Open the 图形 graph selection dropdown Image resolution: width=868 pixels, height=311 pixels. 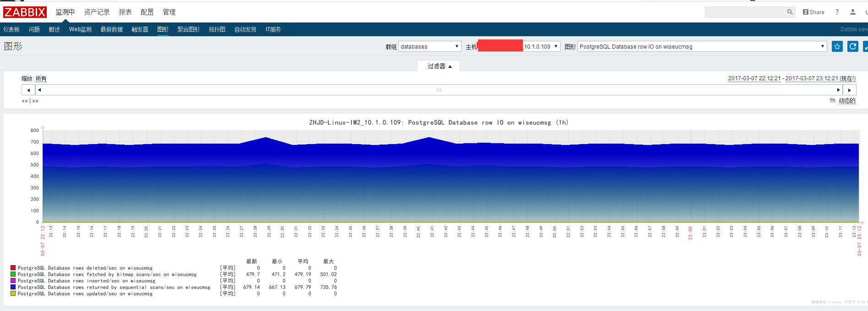(x=702, y=46)
